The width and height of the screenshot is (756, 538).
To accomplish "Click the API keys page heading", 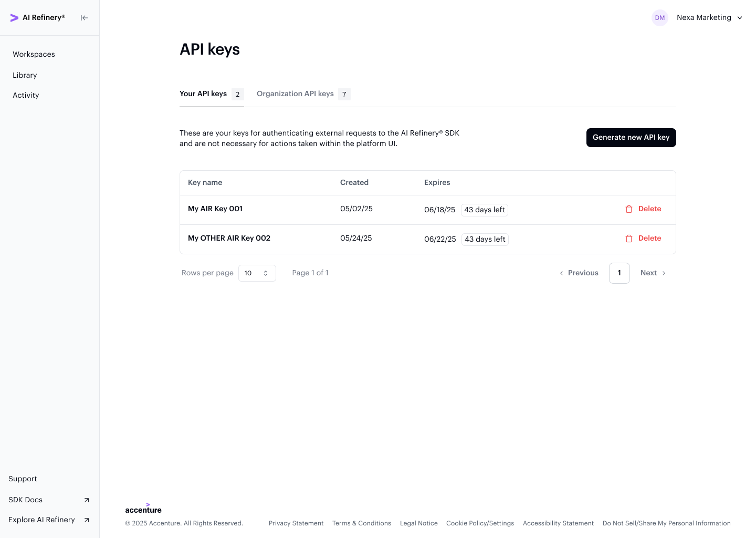I will [x=209, y=49].
